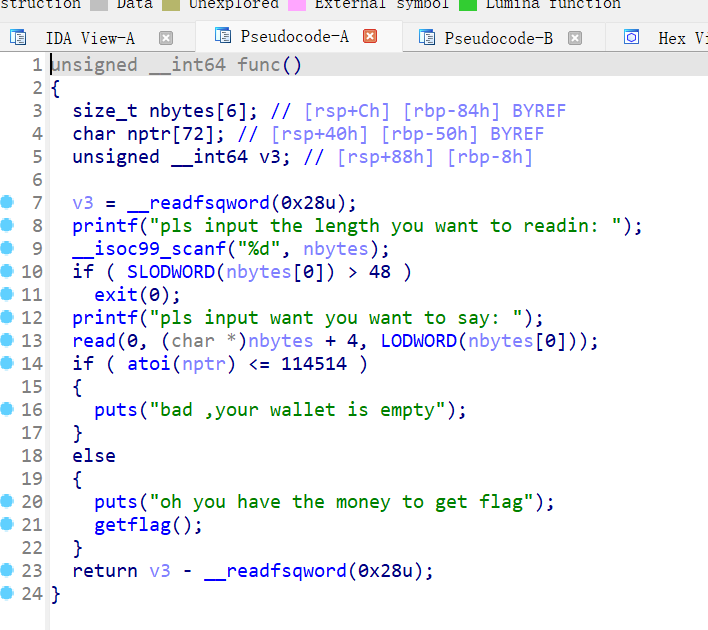Close the Pseudocode-B tab
This screenshot has height=630, width=708.
[x=574, y=39]
